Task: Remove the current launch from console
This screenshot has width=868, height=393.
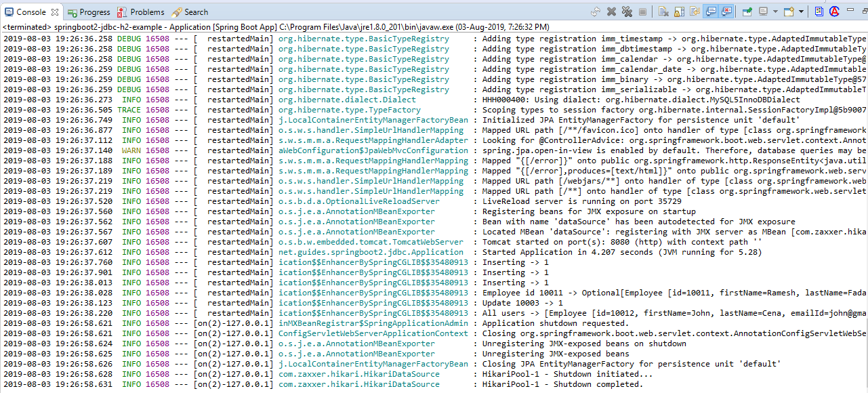Action: (611, 10)
